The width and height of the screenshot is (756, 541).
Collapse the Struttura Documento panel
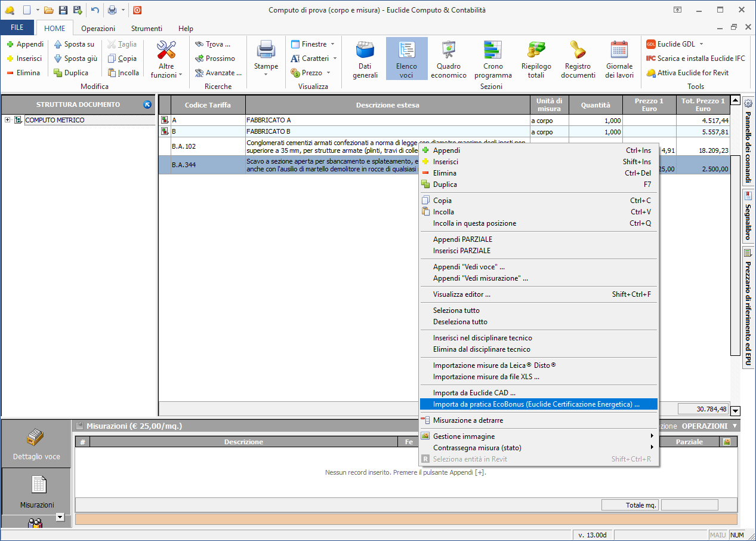point(147,104)
